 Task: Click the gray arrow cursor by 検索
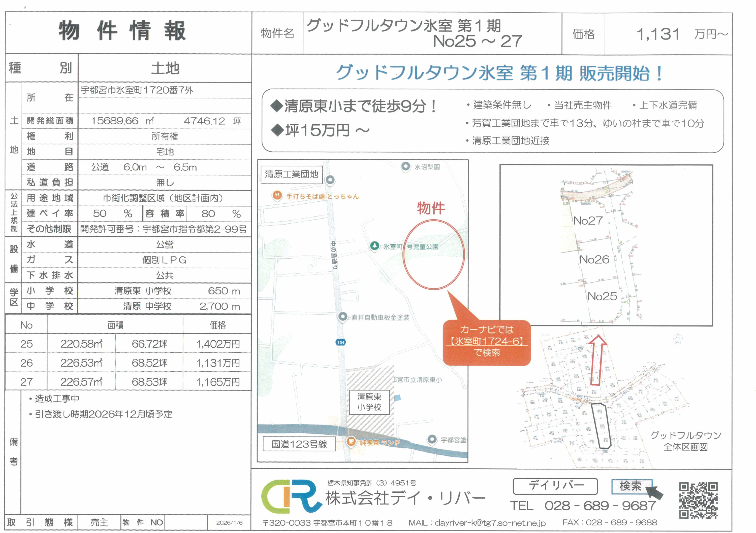click(x=655, y=492)
